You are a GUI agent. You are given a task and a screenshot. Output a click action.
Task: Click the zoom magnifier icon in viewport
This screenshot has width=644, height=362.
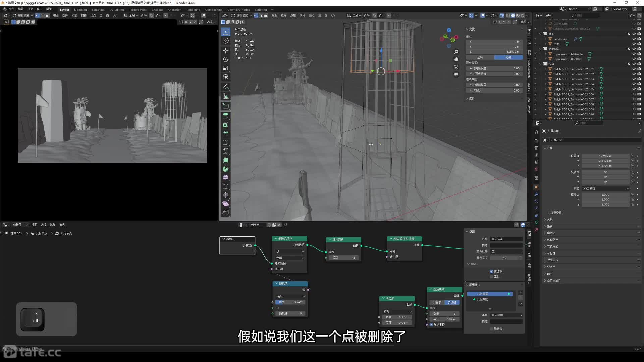(x=456, y=52)
